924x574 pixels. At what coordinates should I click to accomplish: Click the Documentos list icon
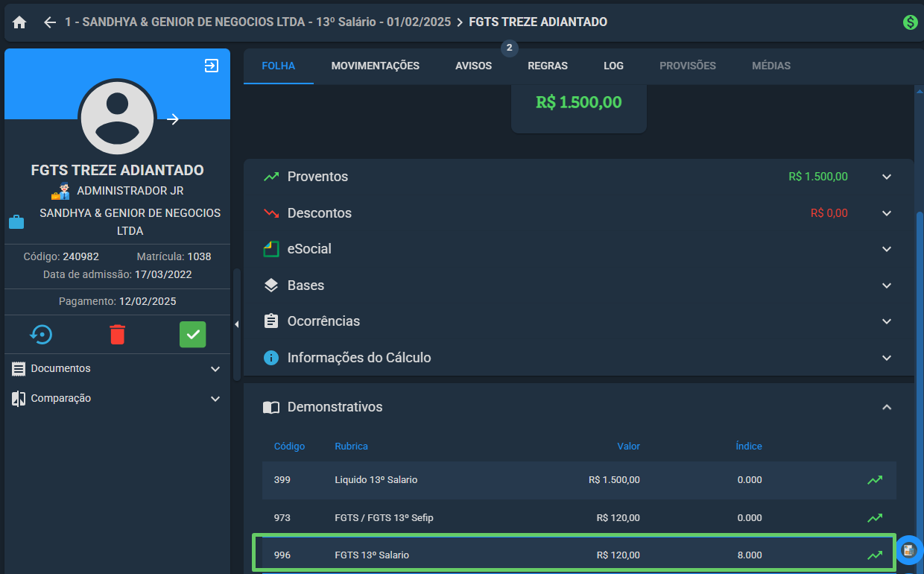click(19, 369)
